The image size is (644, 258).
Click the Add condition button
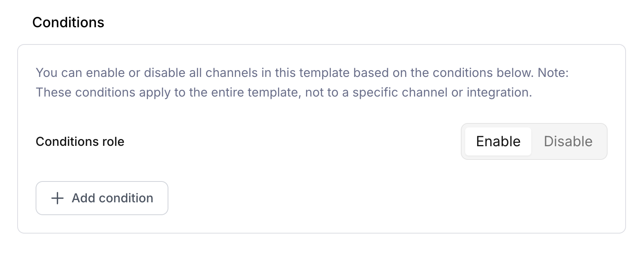(102, 198)
